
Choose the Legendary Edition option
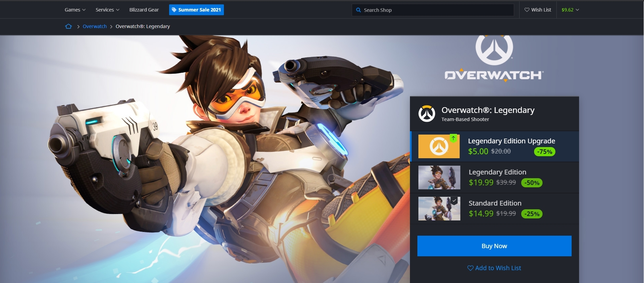[x=495, y=178]
